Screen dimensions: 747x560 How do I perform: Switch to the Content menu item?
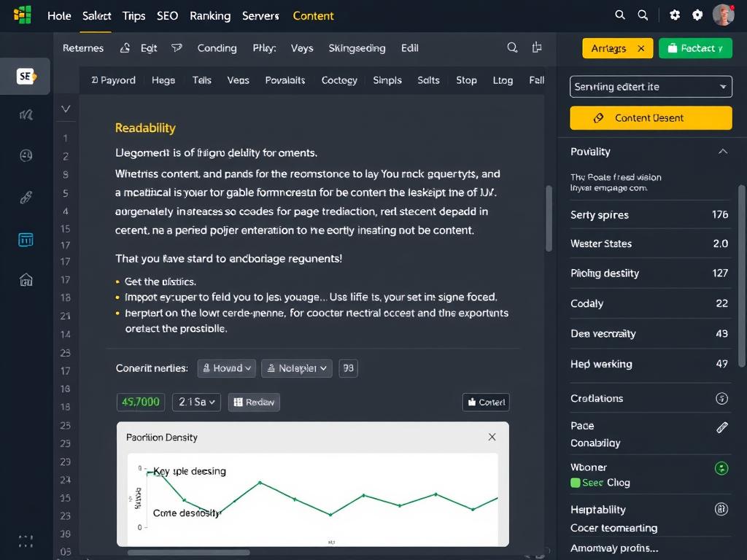(x=314, y=15)
